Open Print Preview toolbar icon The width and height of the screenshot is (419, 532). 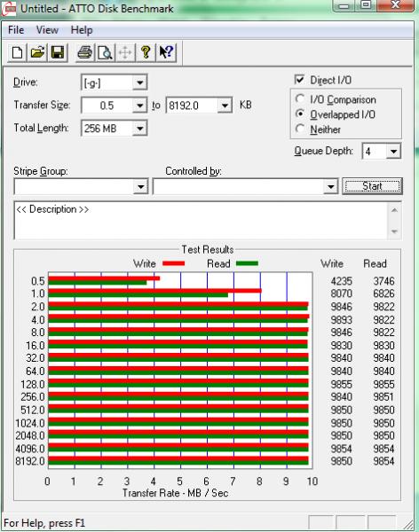[105, 52]
